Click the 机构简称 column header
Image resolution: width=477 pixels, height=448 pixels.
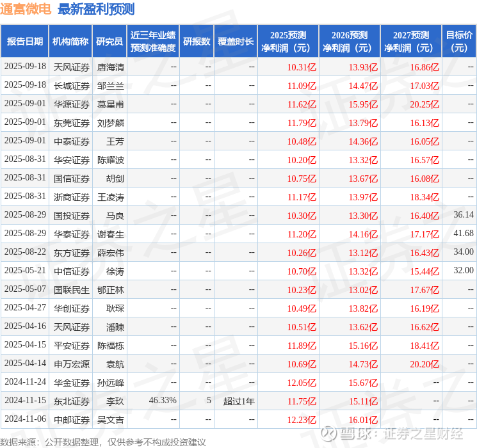click(x=70, y=42)
